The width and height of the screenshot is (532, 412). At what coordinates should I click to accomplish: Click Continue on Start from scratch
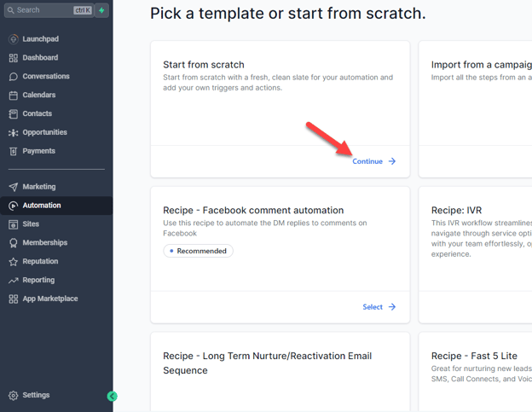coord(374,161)
